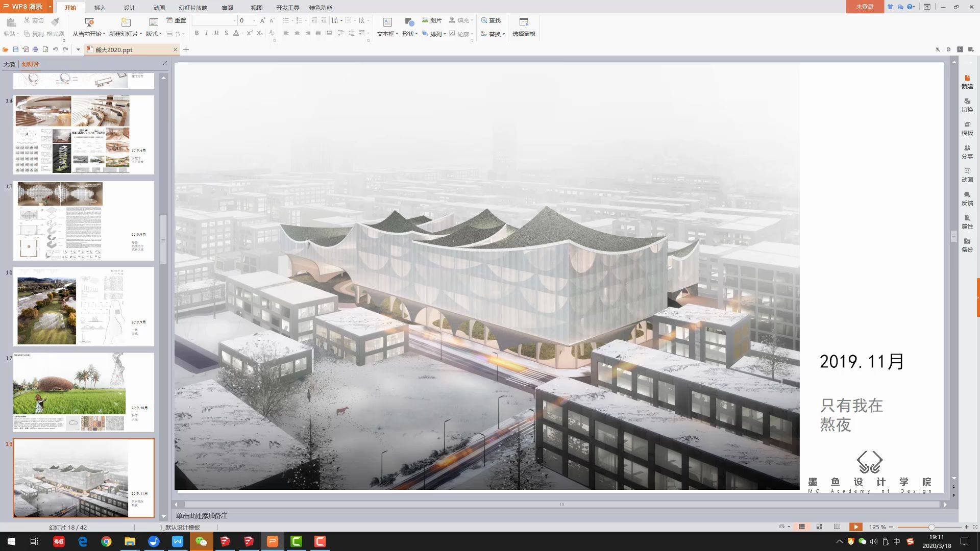Image resolution: width=980 pixels, height=551 pixels.
Task: Click the New Slide icon
Action: (126, 22)
